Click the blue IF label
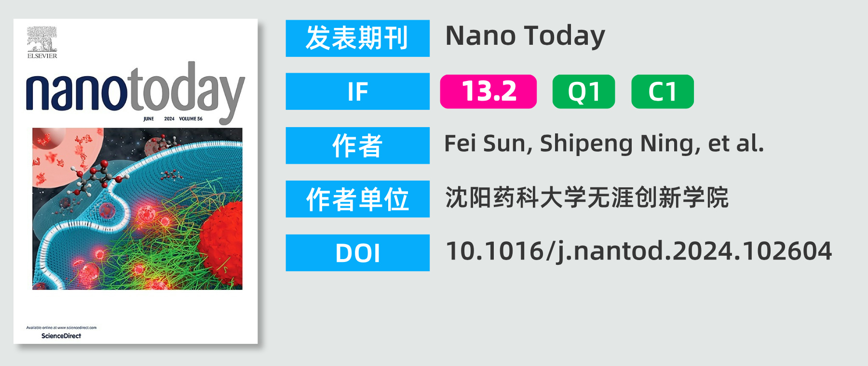Viewport: 868px width, 366px height. click(357, 91)
